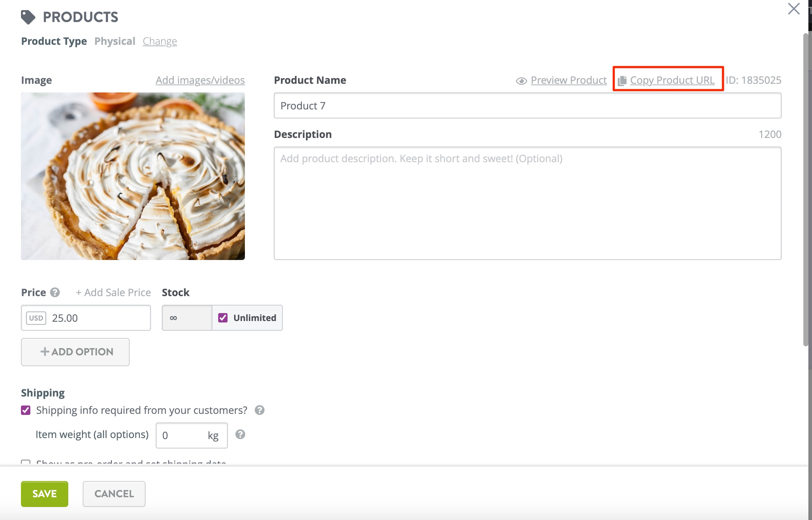The image size is (812, 520).
Task: Change the product type from Physical
Action: click(160, 41)
